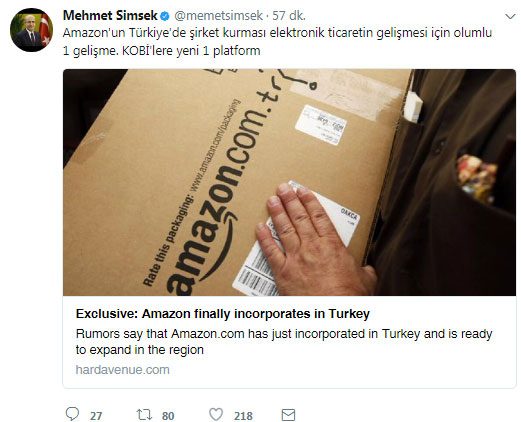521x422 pixels.
Task: Open Mehmet Simsek profile avatar
Action: click(31, 30)
